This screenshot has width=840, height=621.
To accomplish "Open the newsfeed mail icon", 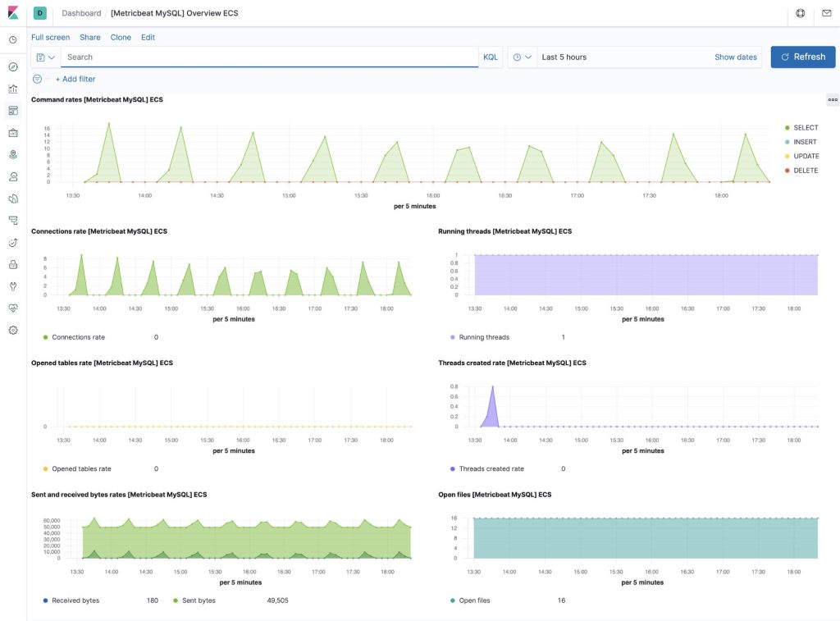I will pyautogui.click(x=827, y=13).
